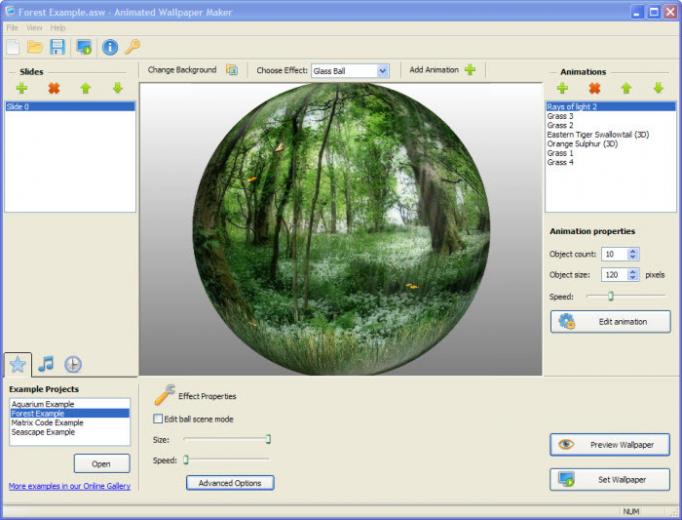
Task: Delete selected animation with red X
Action: pos(595,89)
